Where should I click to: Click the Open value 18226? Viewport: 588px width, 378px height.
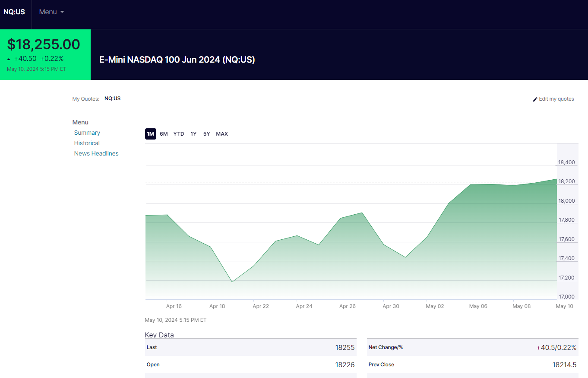[345, 365]
